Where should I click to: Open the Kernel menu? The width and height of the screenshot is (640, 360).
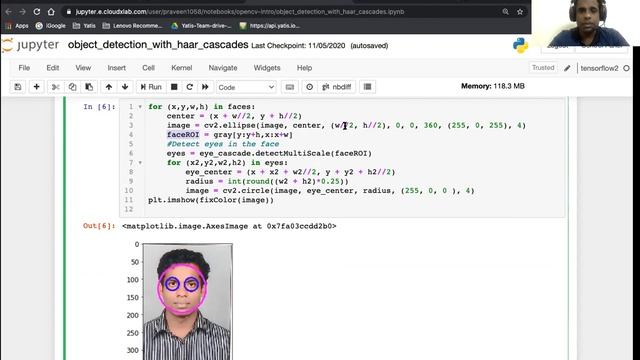pyautogui.click(x=182, y=68)
